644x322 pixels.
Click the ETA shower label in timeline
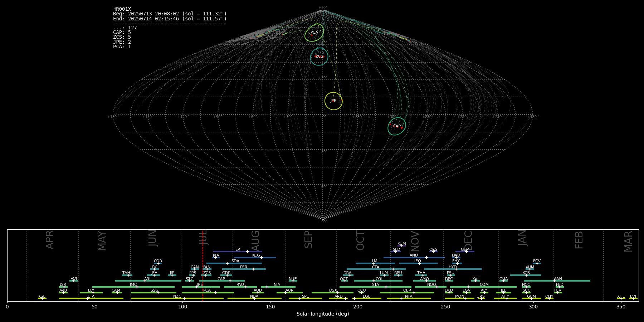click(91, 297)
